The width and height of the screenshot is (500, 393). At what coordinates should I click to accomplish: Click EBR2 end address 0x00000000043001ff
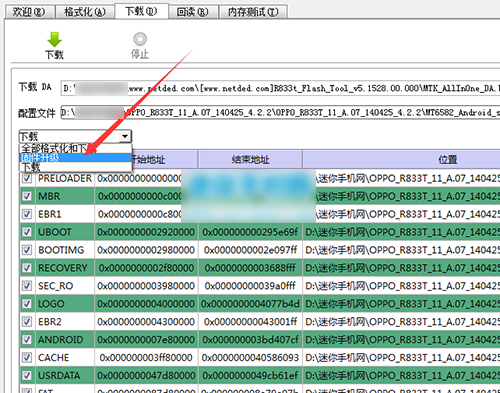point(250,322)
